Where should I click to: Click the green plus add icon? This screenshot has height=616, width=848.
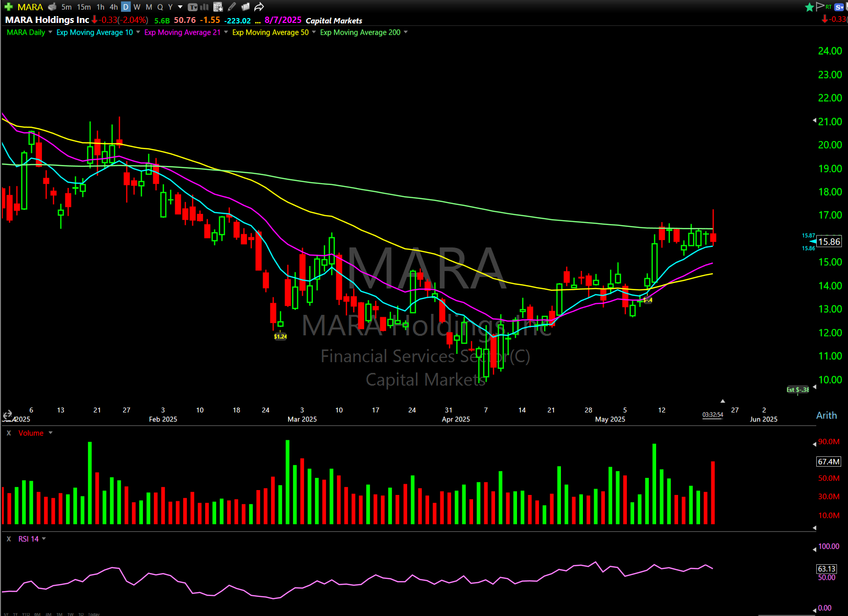[8, 7]
